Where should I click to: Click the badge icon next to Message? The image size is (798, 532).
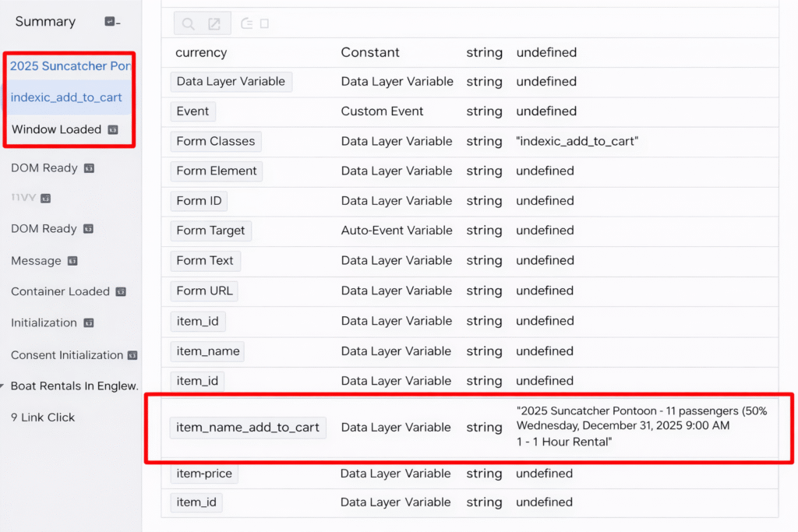tap(72, 261)
